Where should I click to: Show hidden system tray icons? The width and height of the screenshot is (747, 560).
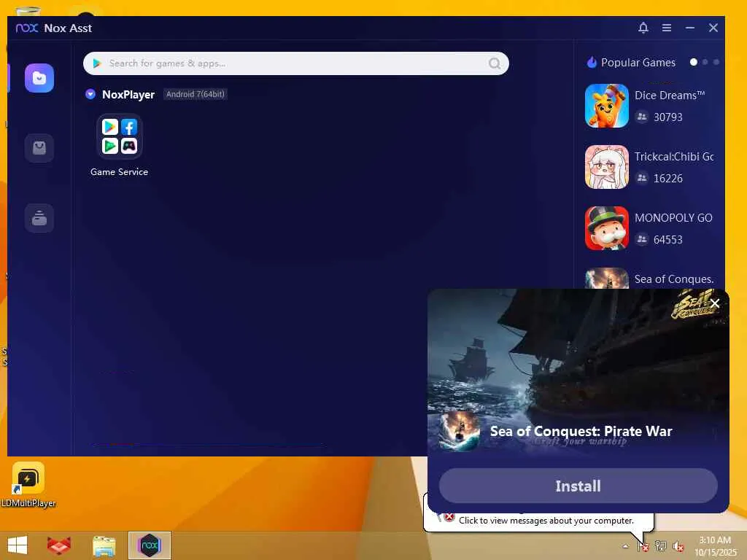click(625, 546)
